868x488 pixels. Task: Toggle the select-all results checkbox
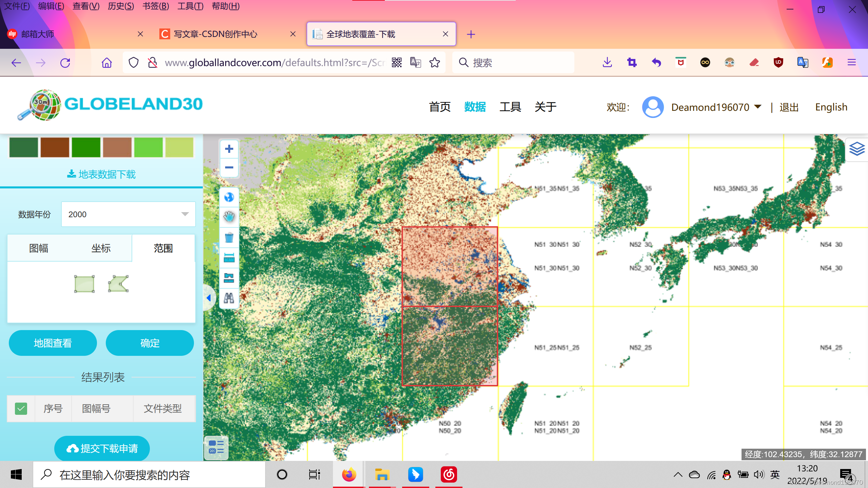21,409
